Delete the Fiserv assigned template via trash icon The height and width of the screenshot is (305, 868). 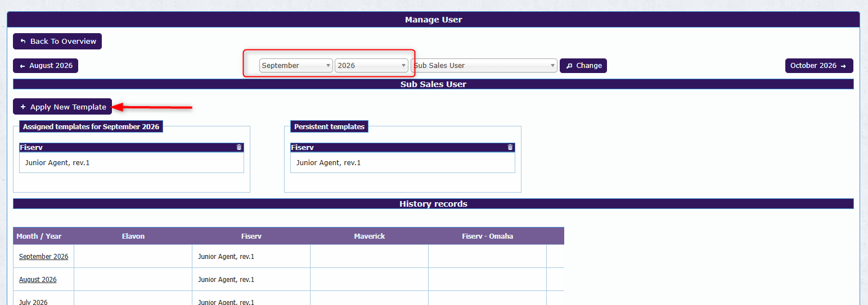point(239,147)
